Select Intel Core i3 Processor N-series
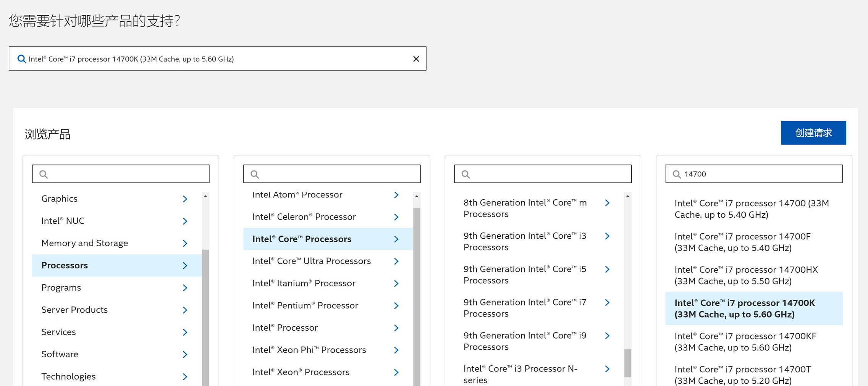This screenshot has width=868, height=386. click(539, 375)
